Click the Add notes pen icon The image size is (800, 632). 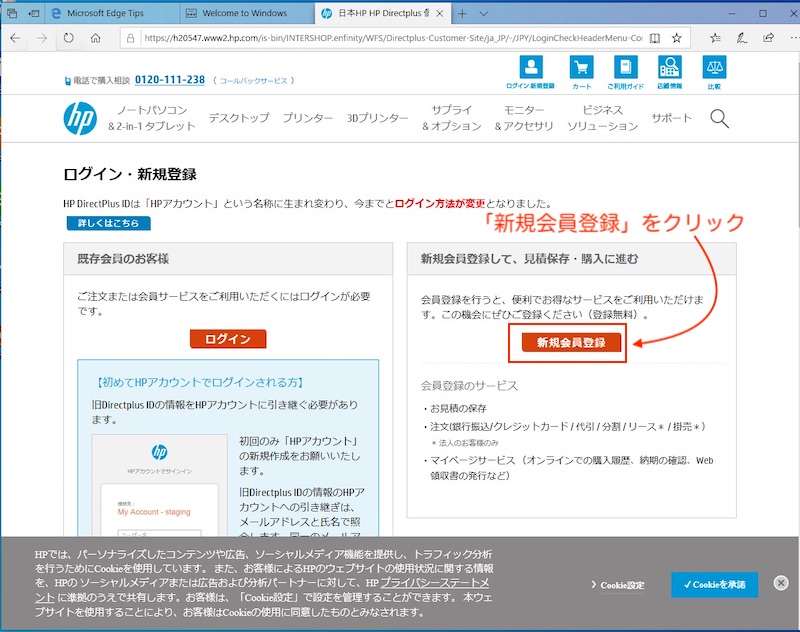(x=742, y=38)
